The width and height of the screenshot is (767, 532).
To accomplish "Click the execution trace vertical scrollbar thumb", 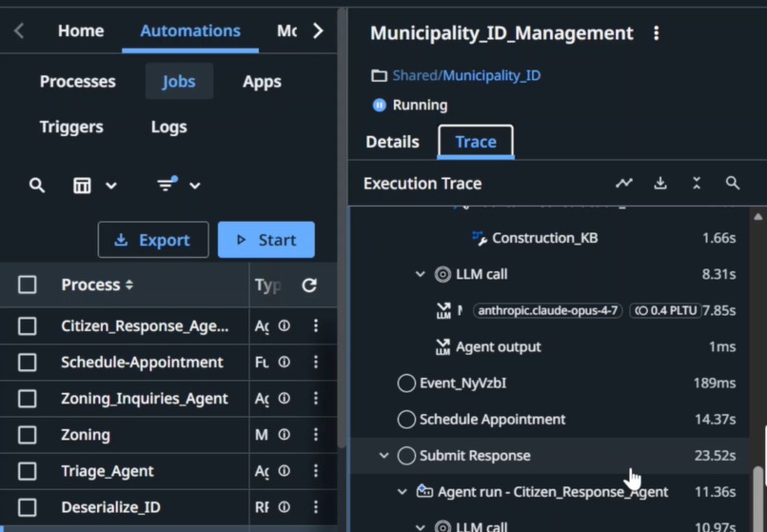I will (758, 498).
